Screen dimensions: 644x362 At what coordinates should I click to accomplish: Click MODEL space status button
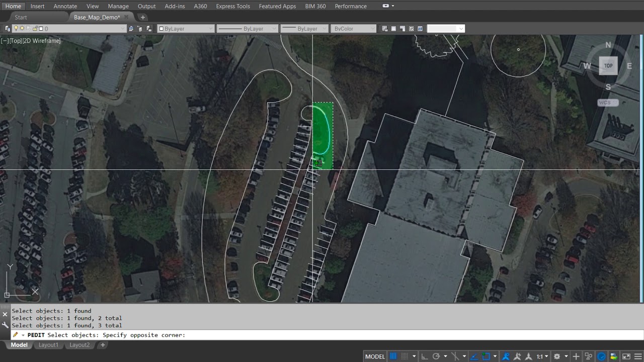tap(375, 356)
